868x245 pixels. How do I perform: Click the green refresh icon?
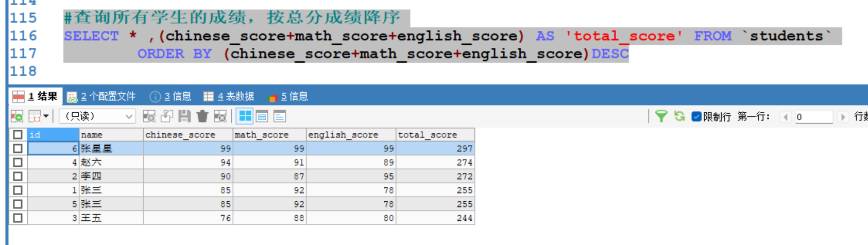679,116
